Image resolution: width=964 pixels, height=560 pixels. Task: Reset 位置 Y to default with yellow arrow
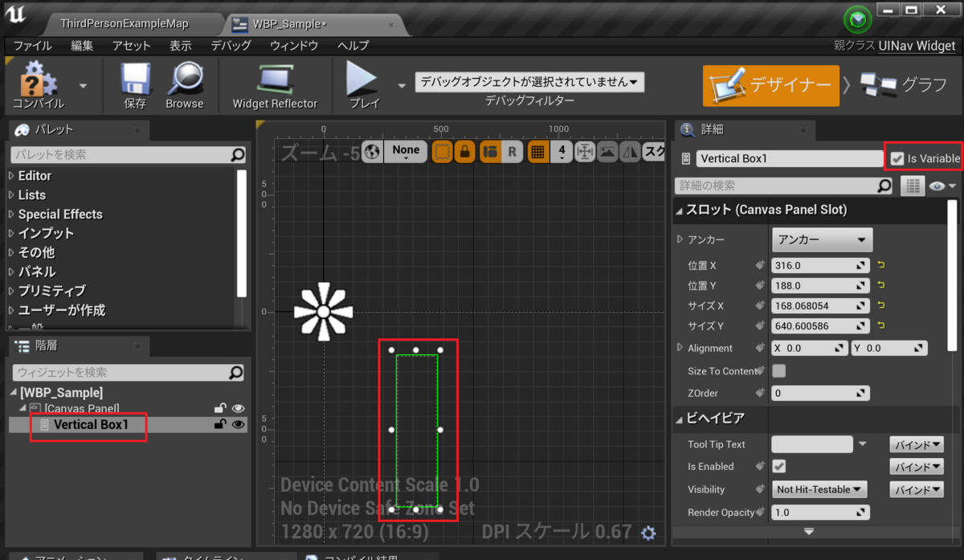click(880, 285)
